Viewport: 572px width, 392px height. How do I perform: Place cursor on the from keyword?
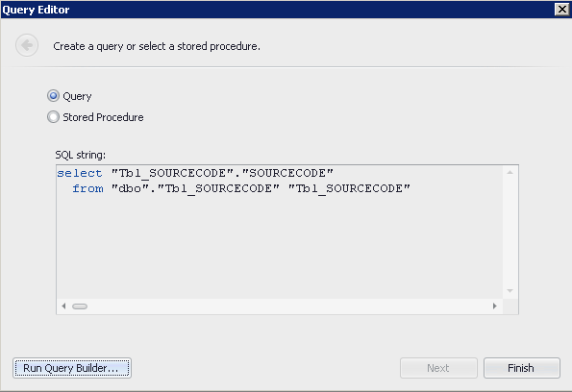pos(87,188)
